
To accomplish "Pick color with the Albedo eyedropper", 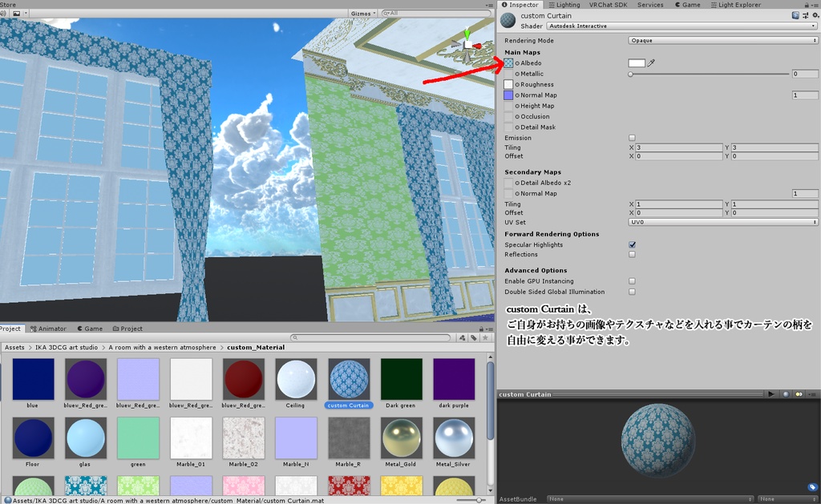I will [651, 62].
